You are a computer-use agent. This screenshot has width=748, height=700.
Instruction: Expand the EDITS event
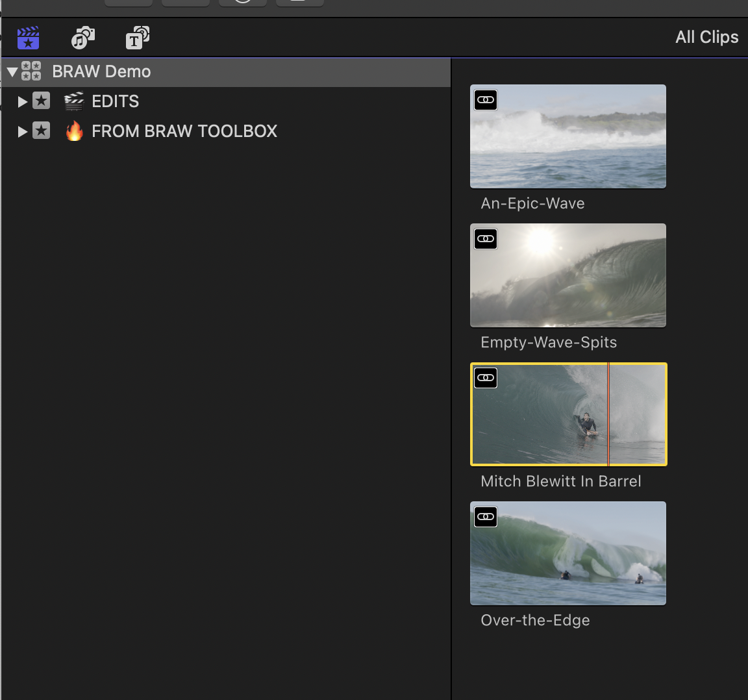(23, 102)
